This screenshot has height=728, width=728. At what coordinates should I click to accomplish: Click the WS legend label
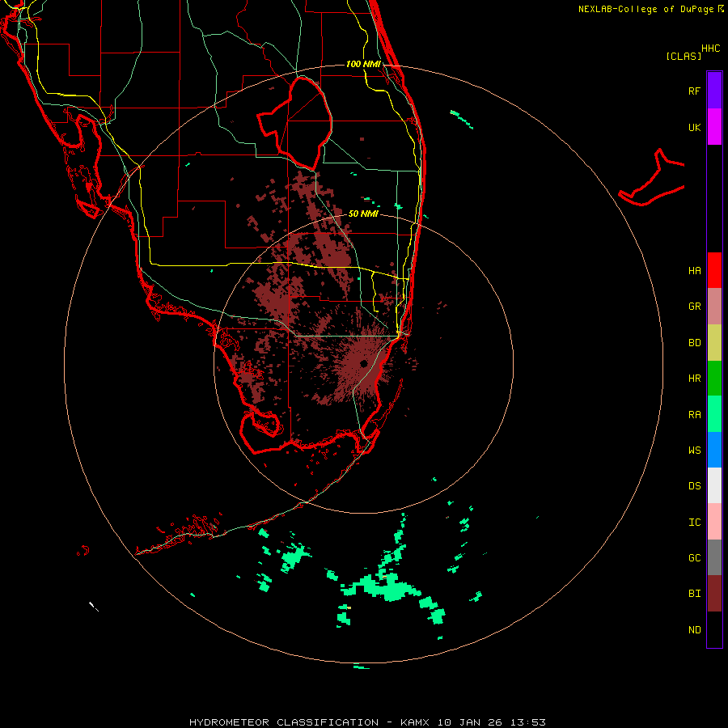(x=694, y=451)
